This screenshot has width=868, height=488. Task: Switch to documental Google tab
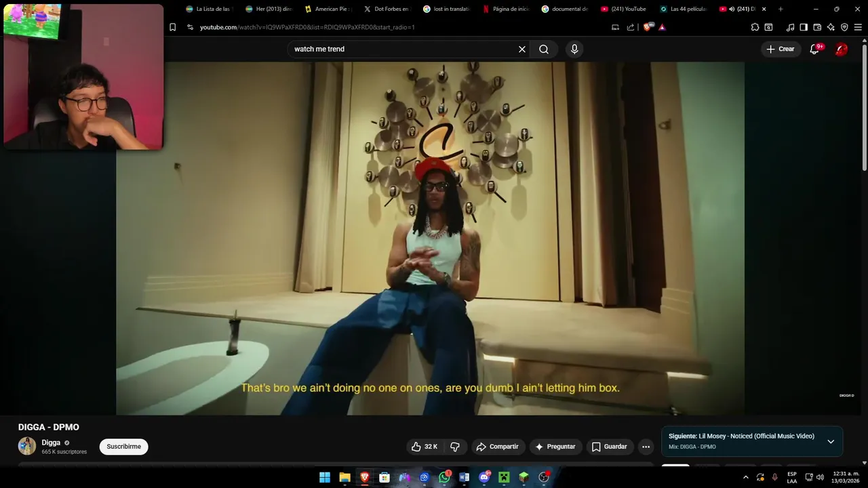click(564, 9)
